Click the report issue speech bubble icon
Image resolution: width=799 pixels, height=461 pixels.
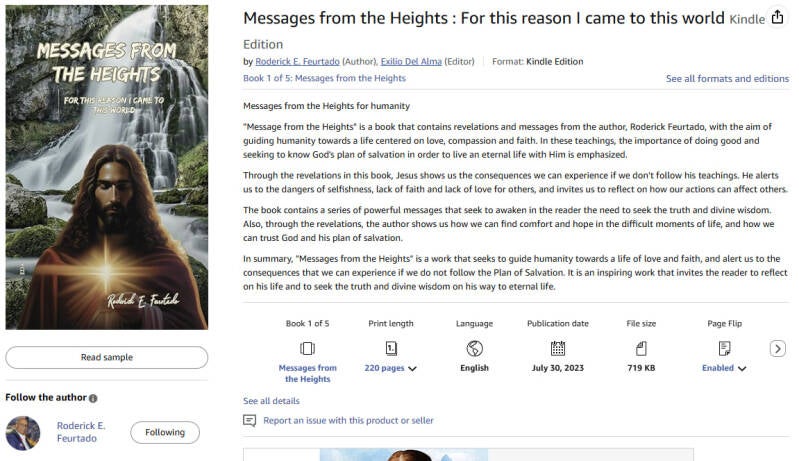250,421
